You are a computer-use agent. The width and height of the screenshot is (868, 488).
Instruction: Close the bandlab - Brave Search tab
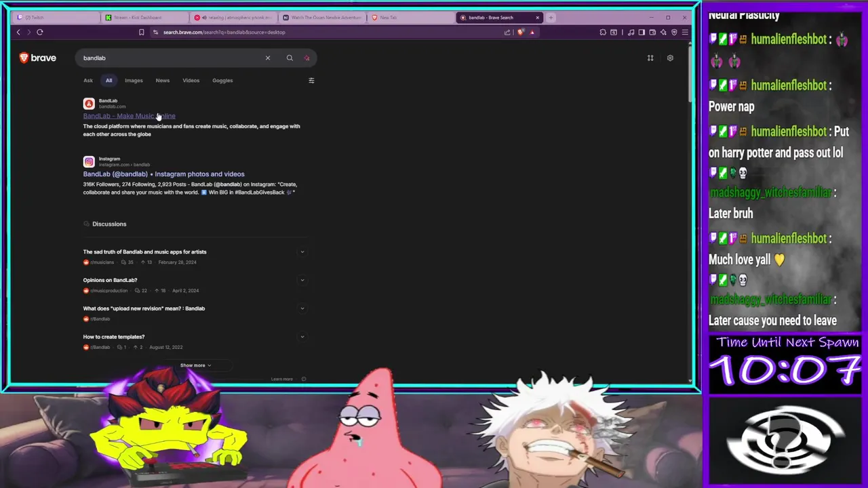(538, 18)
